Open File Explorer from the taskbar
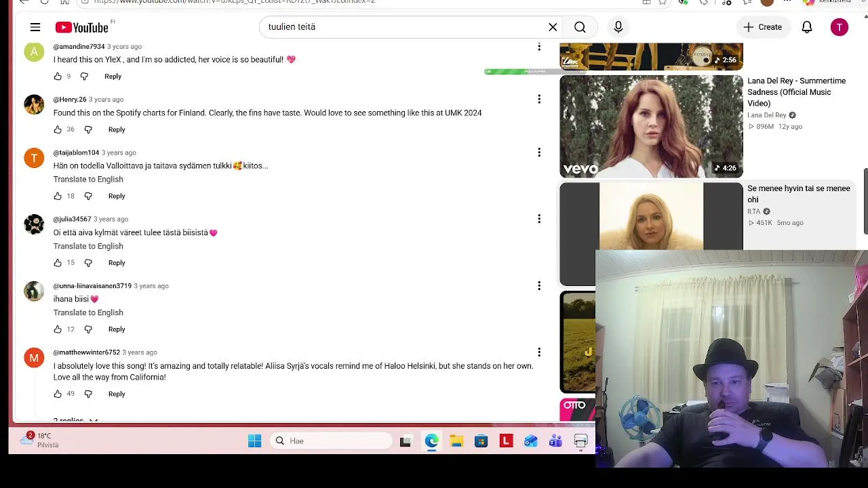 pyautogui.click(x=456, y=441)
